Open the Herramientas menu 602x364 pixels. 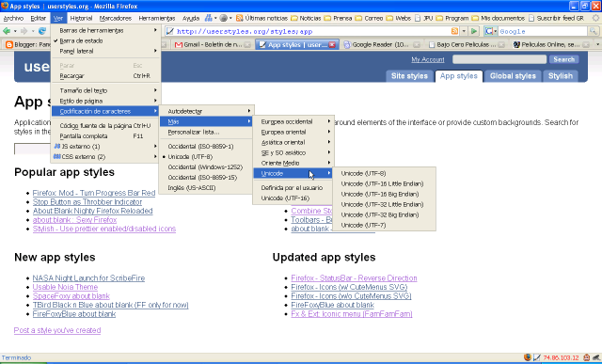[x=157, y=18]
